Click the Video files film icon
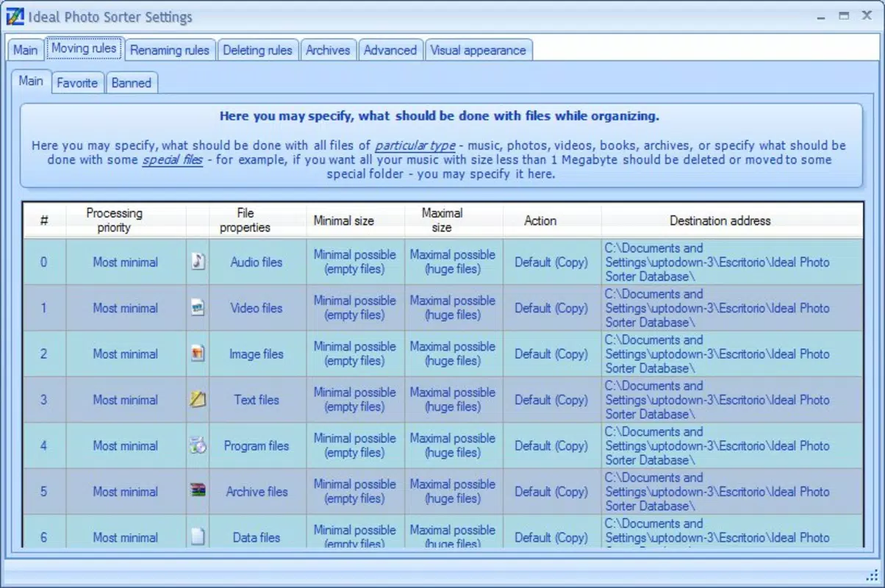885x588 pixels. click(198, 308)
